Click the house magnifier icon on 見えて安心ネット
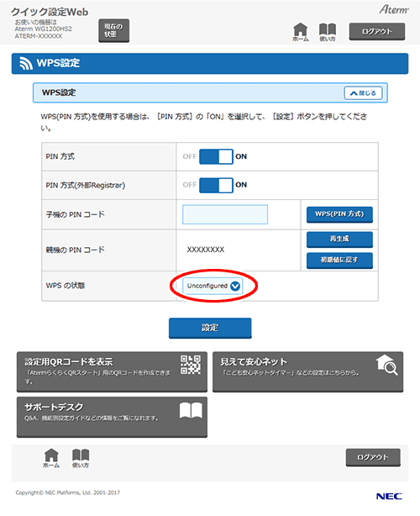The image size is (420, 516). click(386, 365)
